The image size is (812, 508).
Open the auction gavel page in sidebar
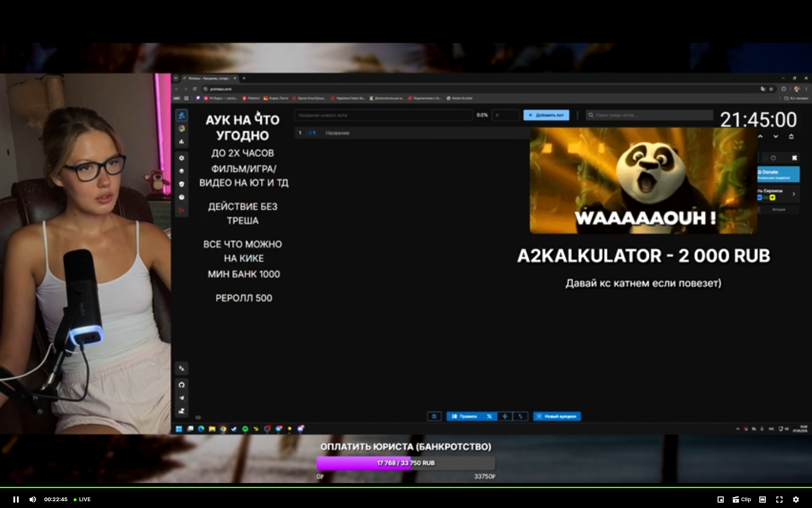[x=182, y=115]
